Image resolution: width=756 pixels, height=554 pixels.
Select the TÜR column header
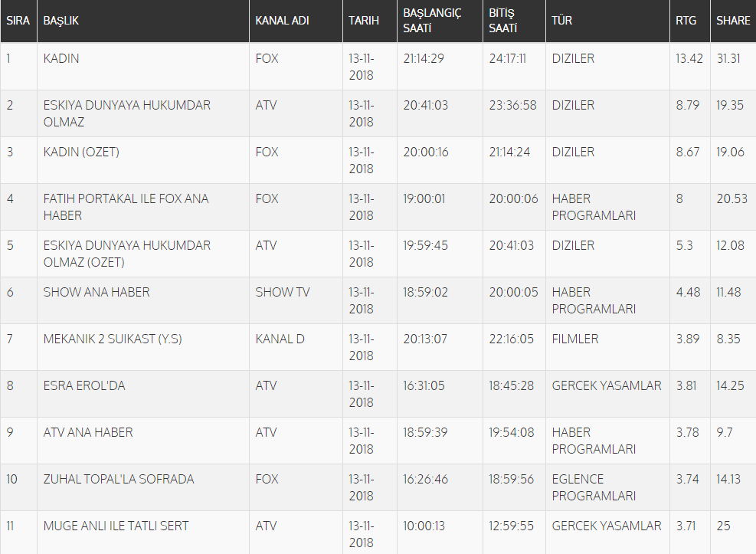tap(562, 21)
